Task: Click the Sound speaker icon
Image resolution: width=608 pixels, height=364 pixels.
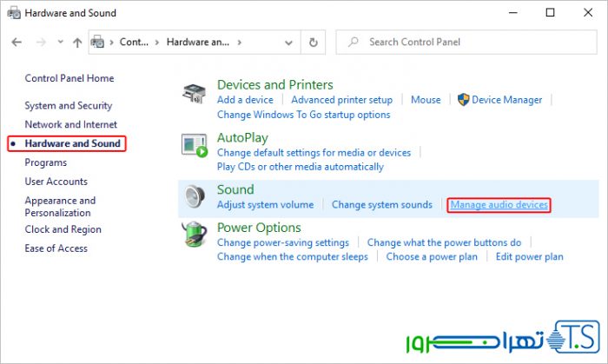Action: [194, 198]
